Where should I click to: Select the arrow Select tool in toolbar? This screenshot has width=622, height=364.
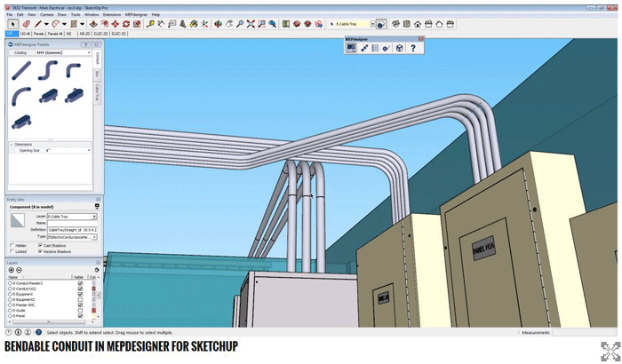(12, 24)
